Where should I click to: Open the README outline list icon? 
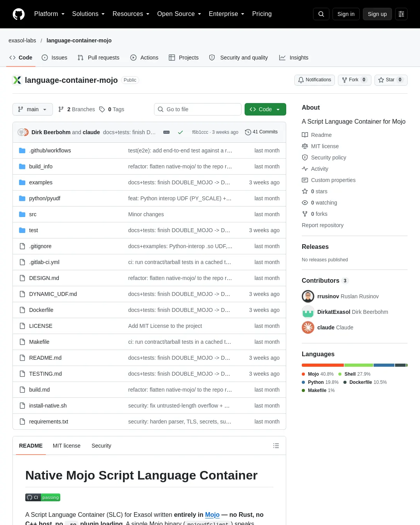click(276, 446)
